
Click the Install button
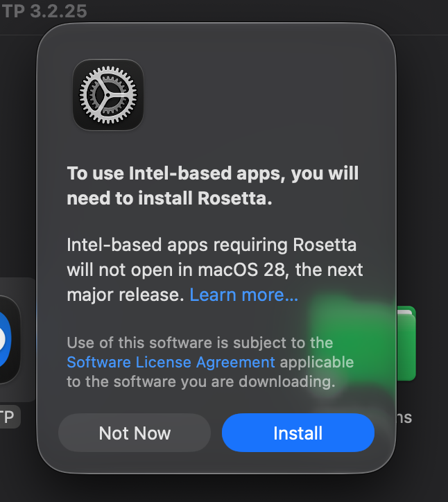coord(298,433)
